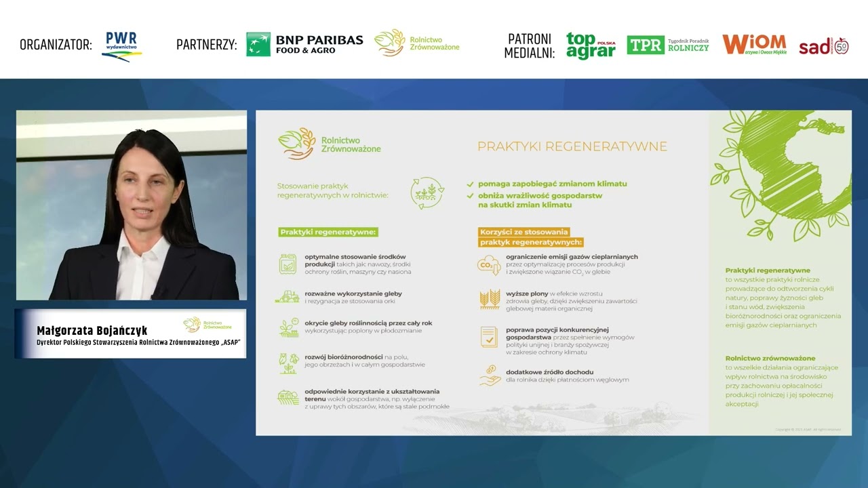Click the TPR Tygodnik Poradnik Rolniczy logo
This screenshot has height=488, width=868.
tap(668, 45)
